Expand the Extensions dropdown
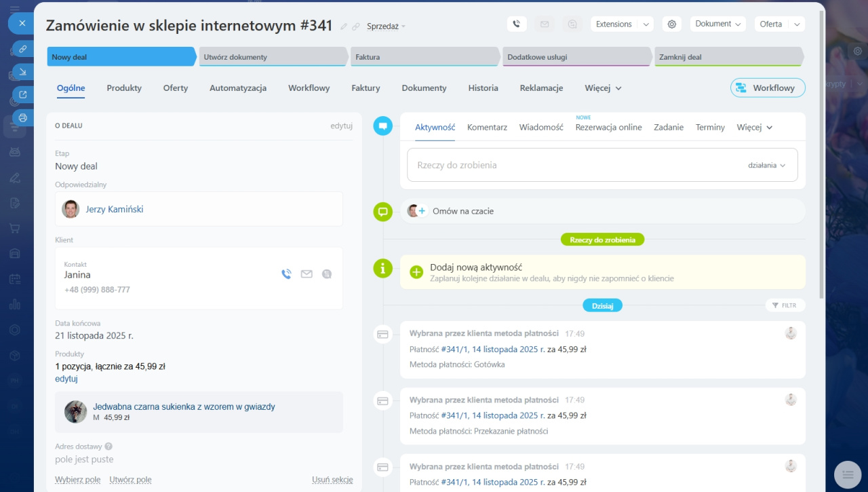The width and height of the screenshot is (868, 492). 622,24
